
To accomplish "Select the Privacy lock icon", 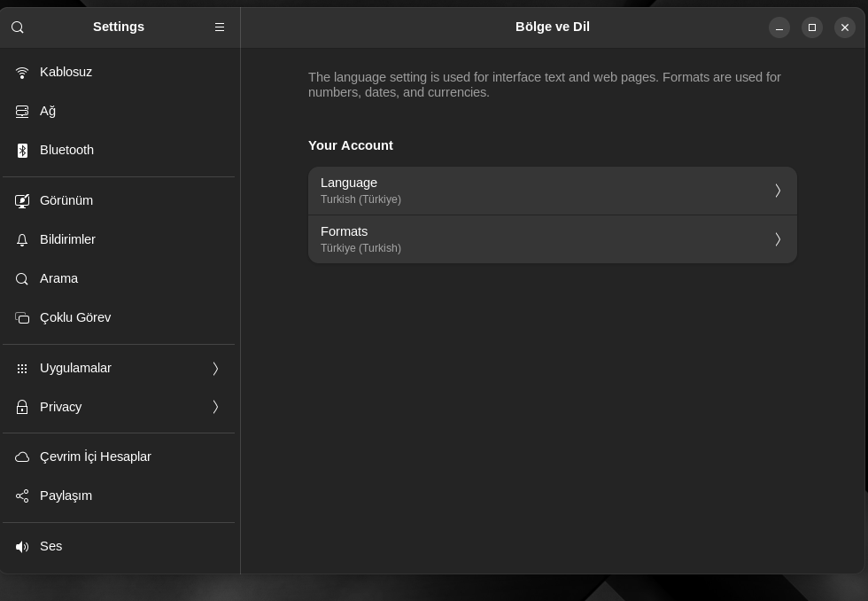I will pos(22,407).
